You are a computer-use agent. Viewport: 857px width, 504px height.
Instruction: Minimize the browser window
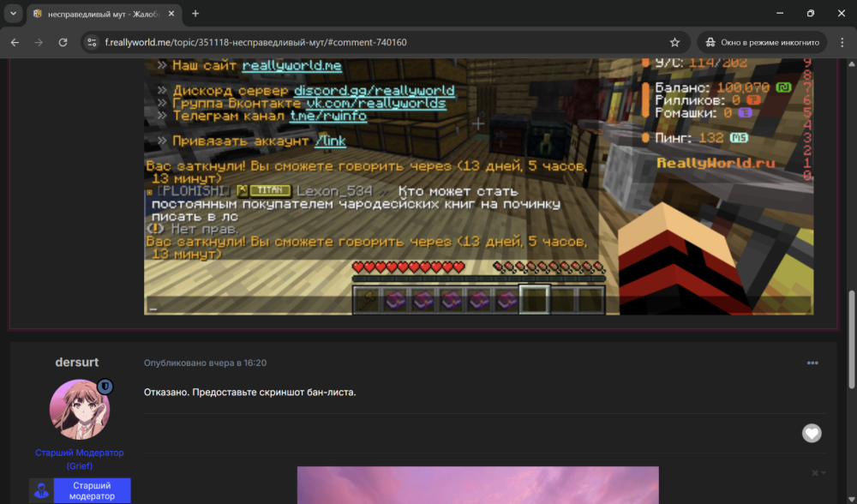(780, 13)
